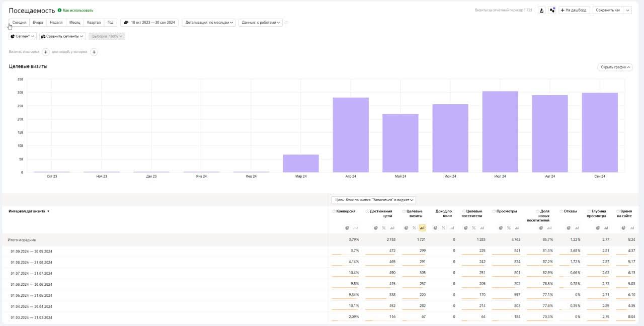
Task: Open the Данные: с роботами dropdown
Action: click(x=261, y=23)
